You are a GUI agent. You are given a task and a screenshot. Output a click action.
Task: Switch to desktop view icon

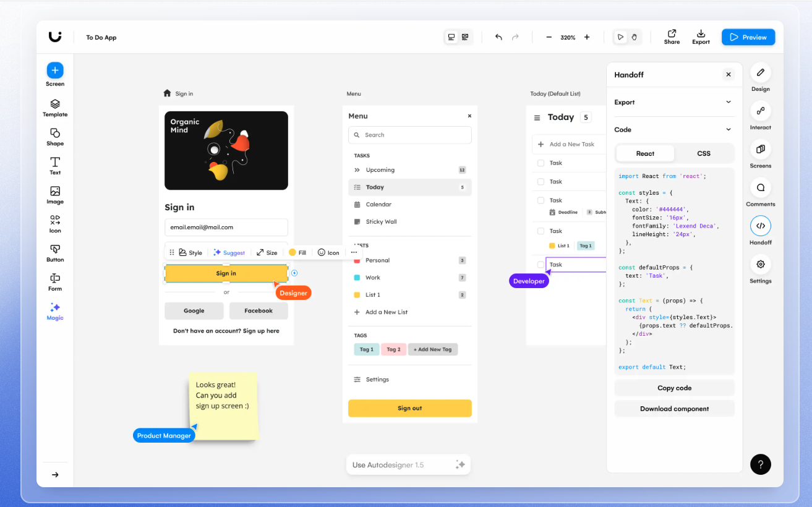pos(451,37)
